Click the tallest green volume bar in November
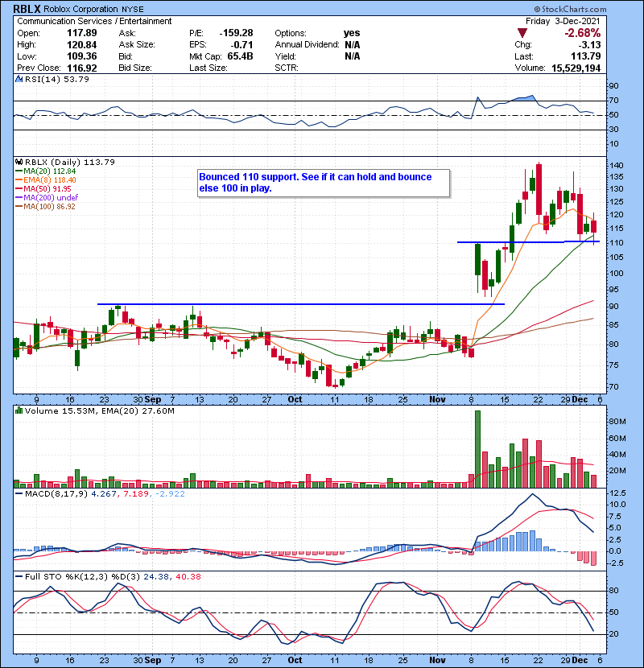The image size is (644, 668). point(477,449)
